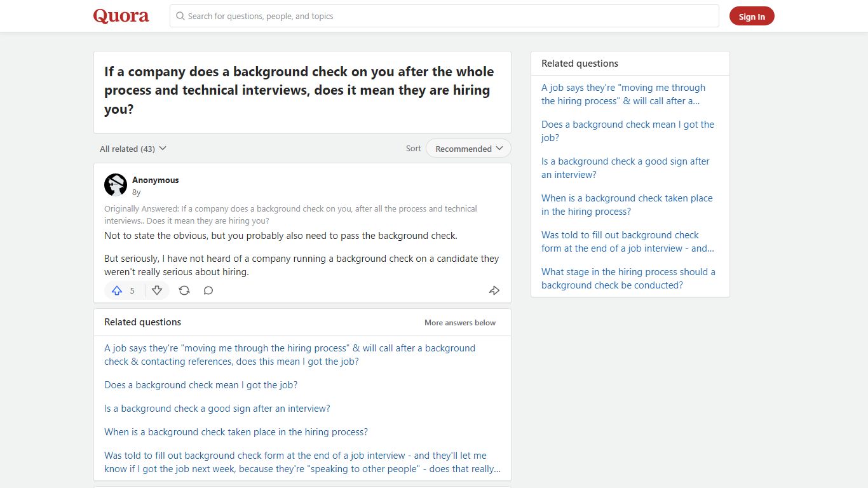The width and height of the screenshot is (868, 488).
Task: Click answer paragraph starting "But seriously"
Action: [x=302, y=265]
